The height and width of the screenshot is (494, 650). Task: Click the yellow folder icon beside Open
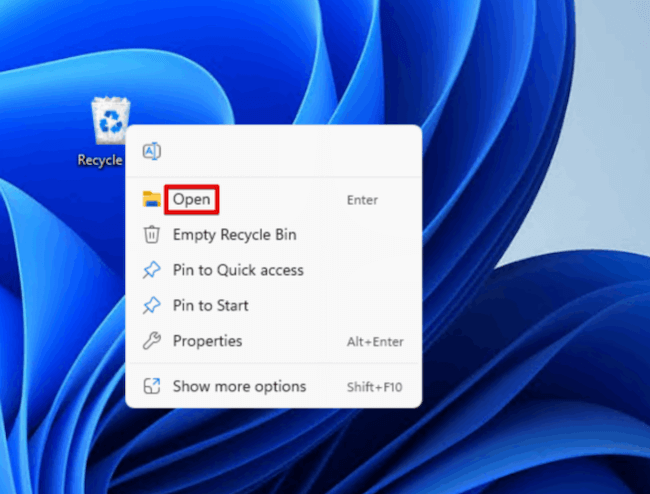pos(152,199)
